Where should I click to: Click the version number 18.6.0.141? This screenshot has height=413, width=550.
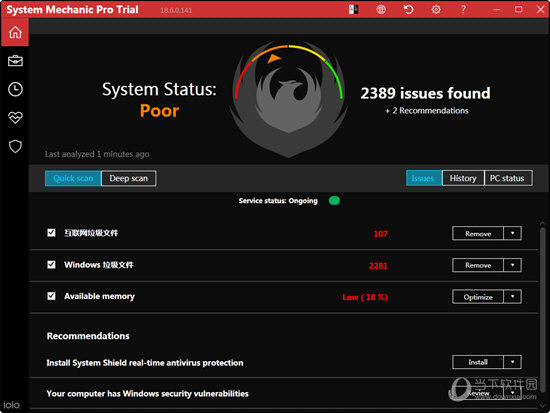pos(176,10)
